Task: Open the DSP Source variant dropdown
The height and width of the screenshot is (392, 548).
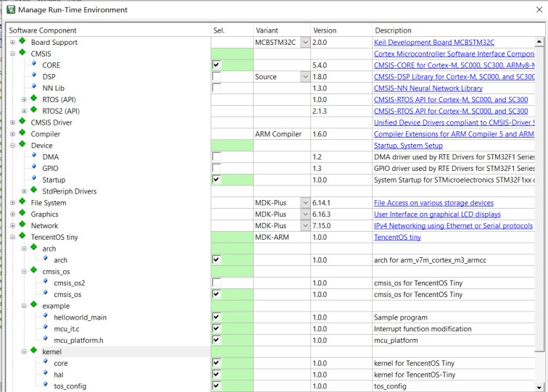Action: [305, 77]
